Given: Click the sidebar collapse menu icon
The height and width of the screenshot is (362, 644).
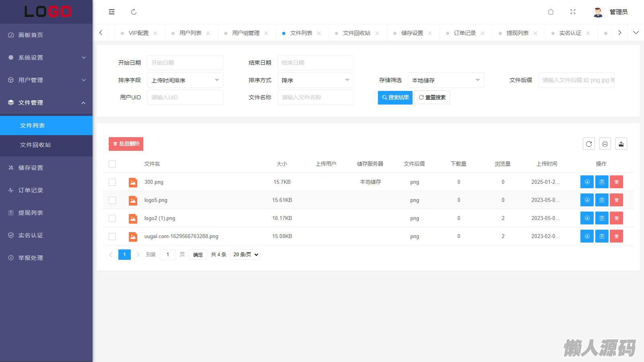Looking at the screenshot, I should (x=111, y=12).
